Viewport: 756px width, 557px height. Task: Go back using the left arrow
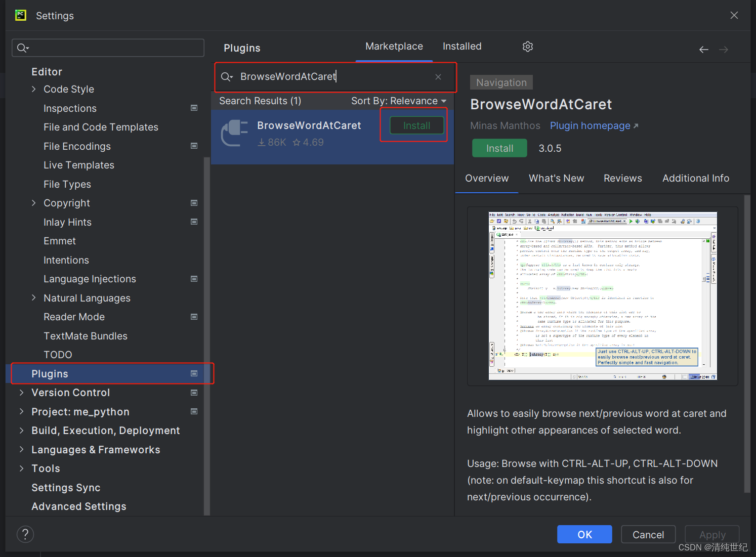click(704, 50)
